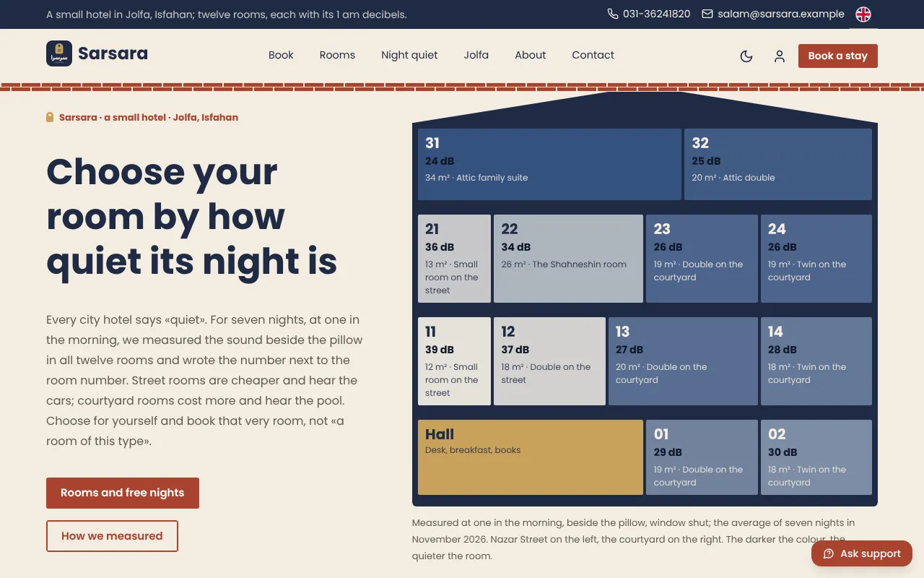Click the Sarsara logo badge
Screen dimensions: 924x578
point(59,53)
